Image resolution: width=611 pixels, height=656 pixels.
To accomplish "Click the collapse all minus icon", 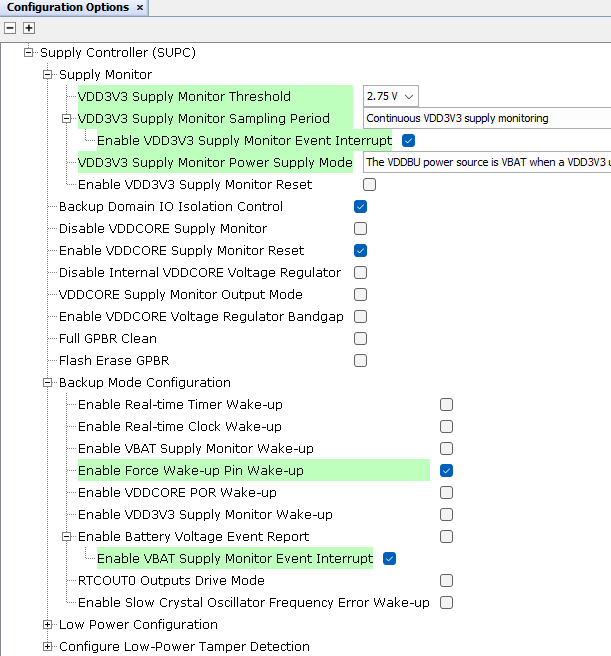I will click(11, 28).
